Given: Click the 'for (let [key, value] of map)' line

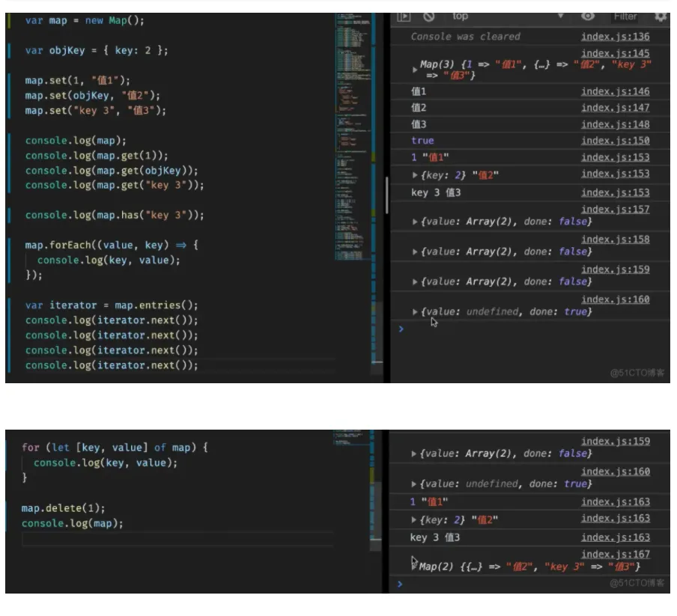Looking at the screenshot, I should pyautogui.click(x=115, y=448).
